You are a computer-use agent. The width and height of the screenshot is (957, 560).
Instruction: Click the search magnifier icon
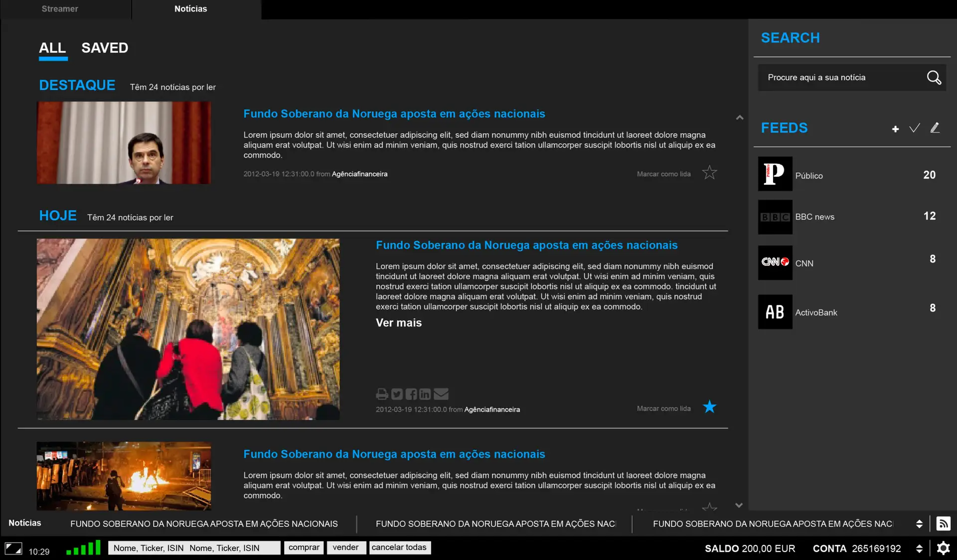[x=934, y=78]
